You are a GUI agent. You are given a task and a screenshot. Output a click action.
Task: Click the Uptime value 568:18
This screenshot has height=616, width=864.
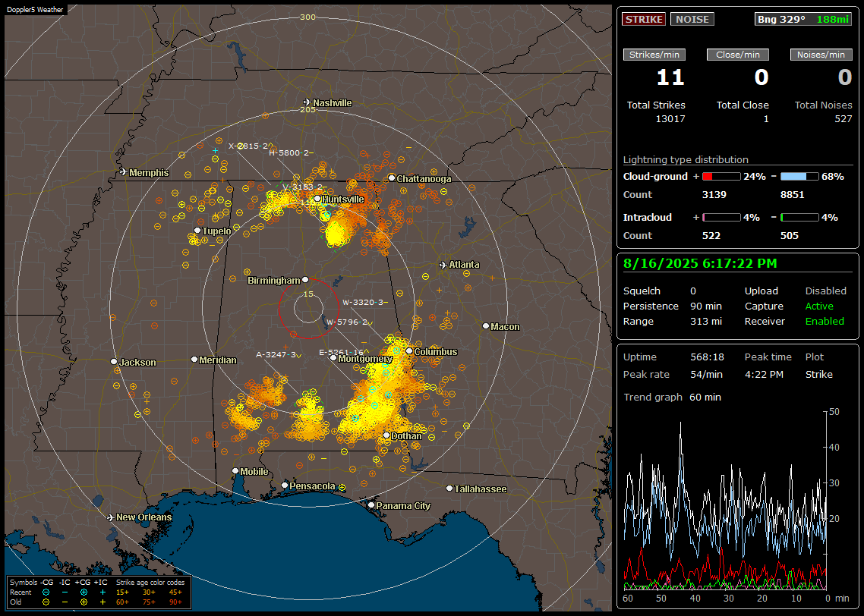click(x=707, y=357)
